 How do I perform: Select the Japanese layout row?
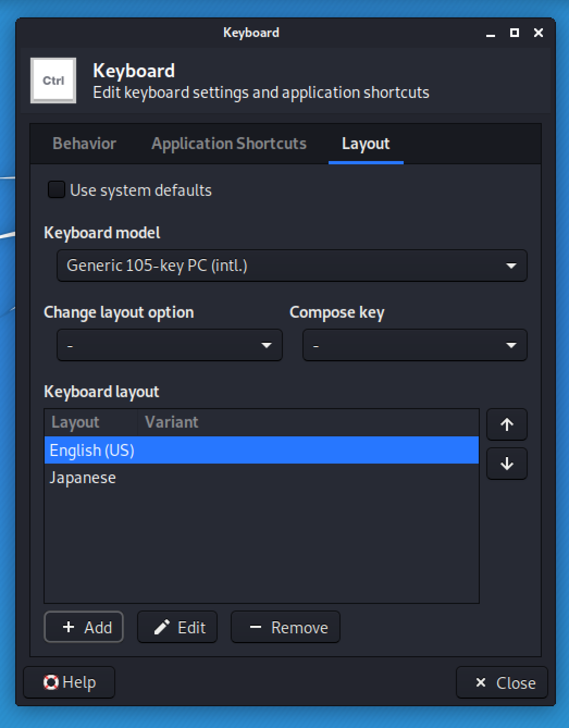click(x=261, y=478)
